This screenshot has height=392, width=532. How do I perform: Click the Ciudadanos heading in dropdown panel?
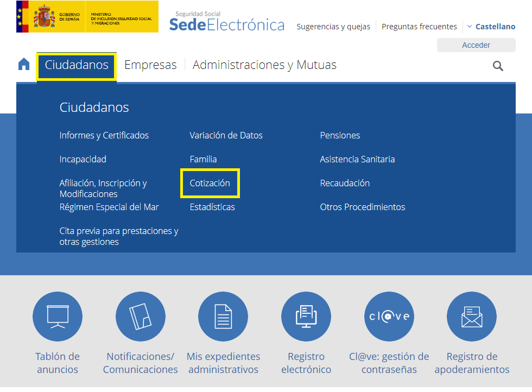94,108
